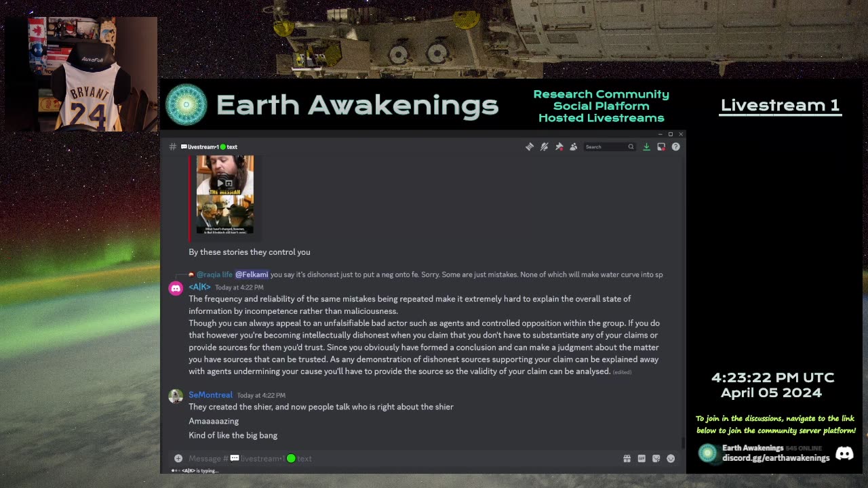Viewport: 868px width, 488px height.
Task: Open the Discord inbox icon
Action: pyautogui.click(x=661, y=146)
